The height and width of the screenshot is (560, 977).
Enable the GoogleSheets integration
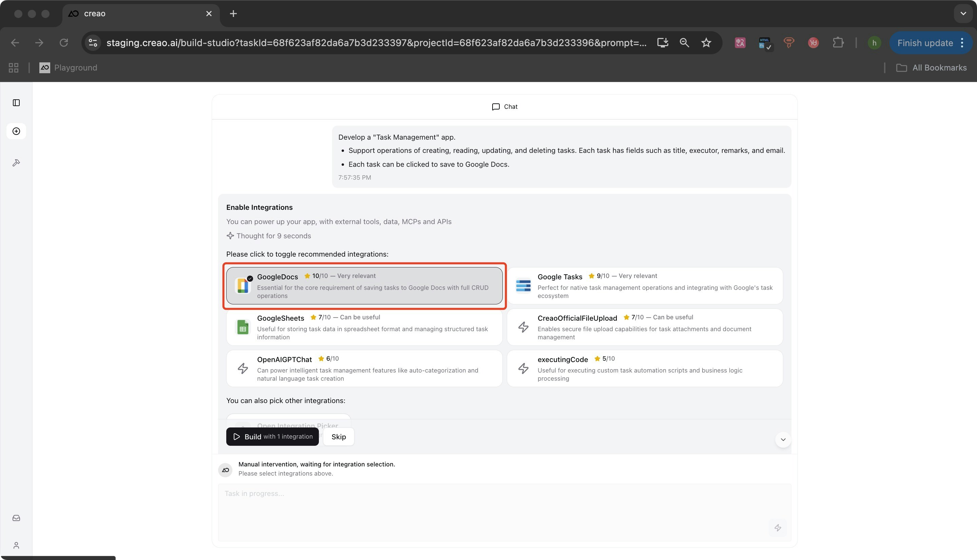coord(364,327)
